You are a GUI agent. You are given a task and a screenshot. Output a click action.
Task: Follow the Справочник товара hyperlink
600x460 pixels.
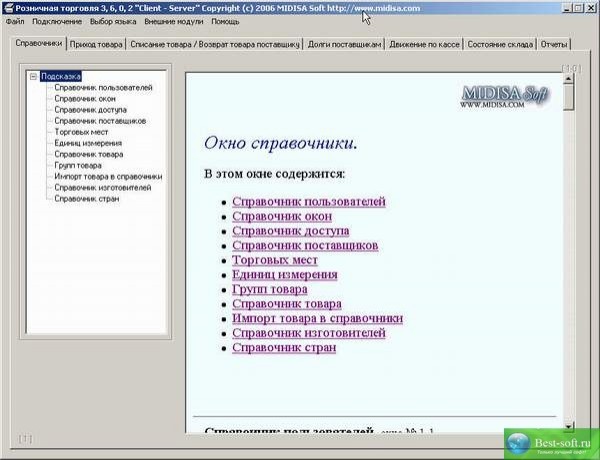pyautogui.click(x=287, y=304)
